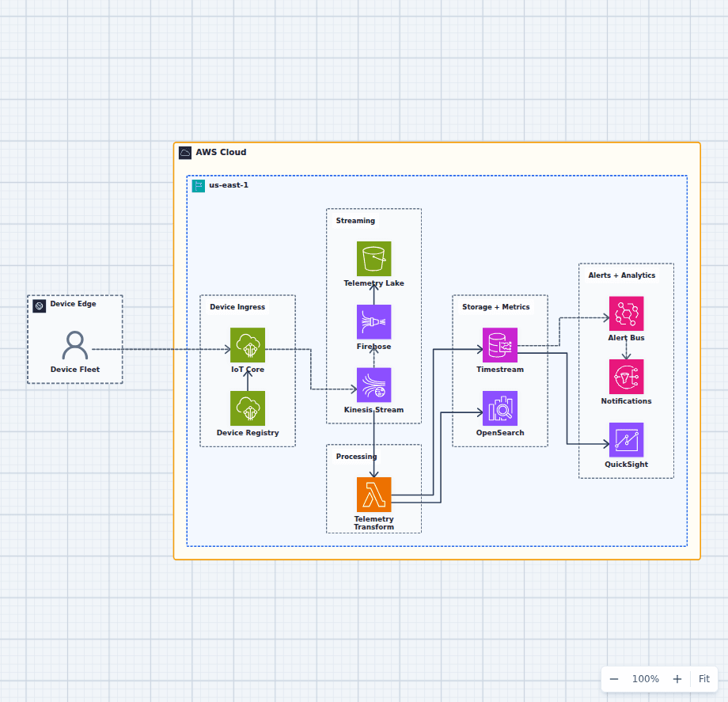Click the Kinesis Stream label text
728x702 pixels.
(373, 409)
